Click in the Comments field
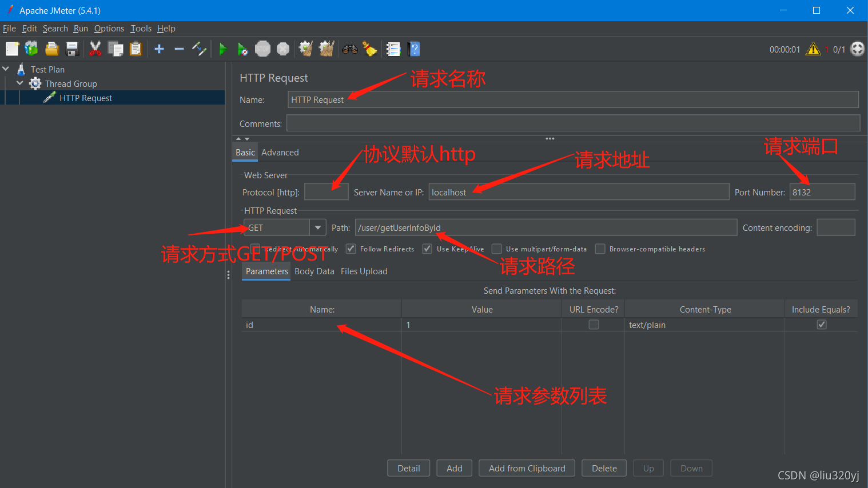The image size is (868, 488). coord(573,123)
